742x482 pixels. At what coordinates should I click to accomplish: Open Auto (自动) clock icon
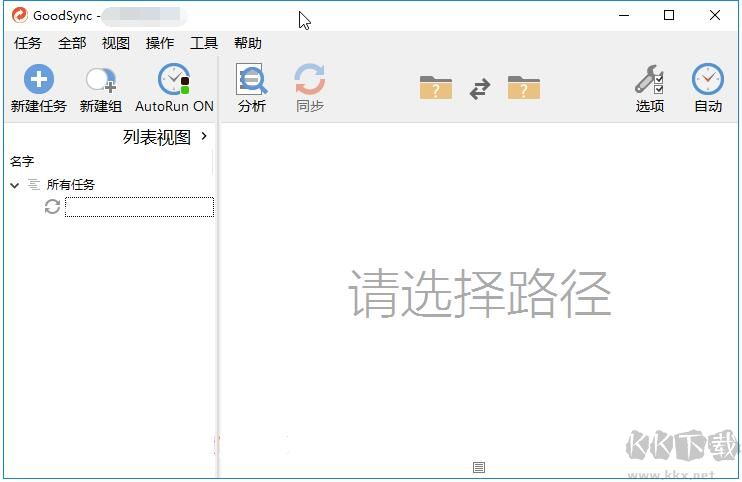point(707,79)
